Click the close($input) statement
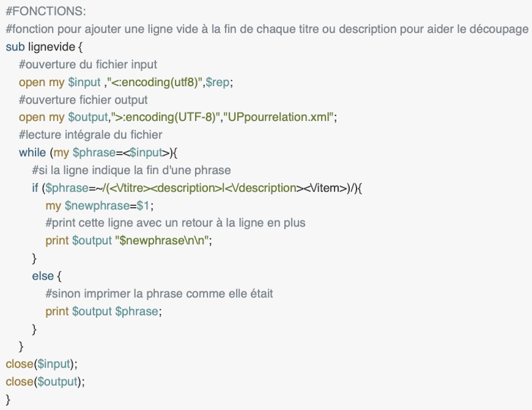Screen dimensions: 532x410 (41, 364)
